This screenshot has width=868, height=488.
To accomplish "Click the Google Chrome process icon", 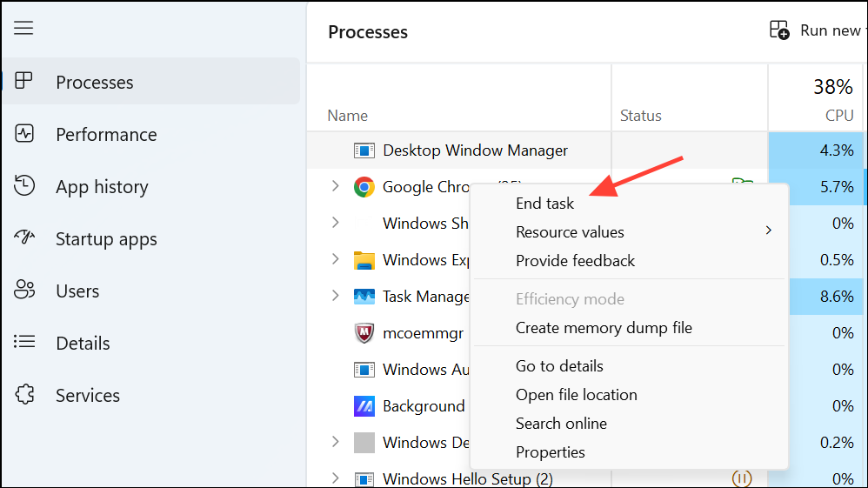I will [x=364, y=187].
